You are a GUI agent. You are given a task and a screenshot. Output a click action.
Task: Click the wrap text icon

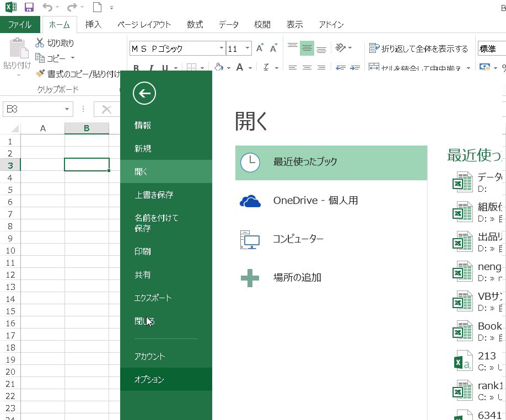point(374,49)
